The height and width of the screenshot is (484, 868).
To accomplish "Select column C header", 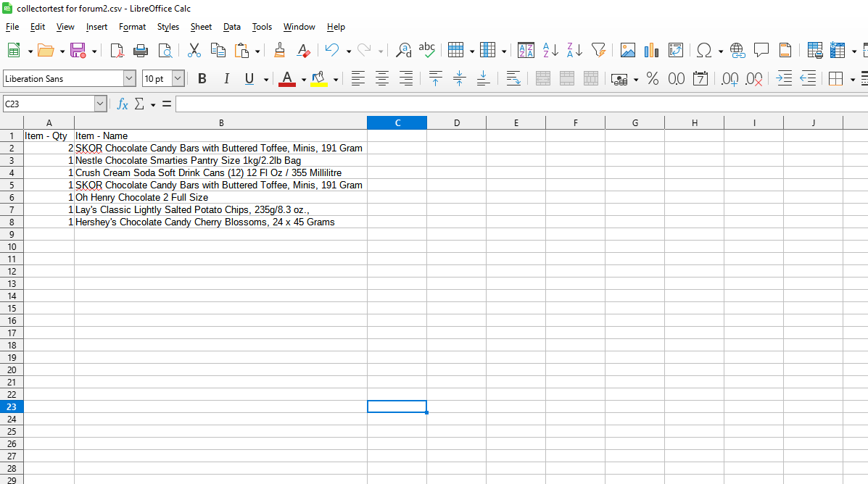I will pyautogui.click(x=397, y=122).
